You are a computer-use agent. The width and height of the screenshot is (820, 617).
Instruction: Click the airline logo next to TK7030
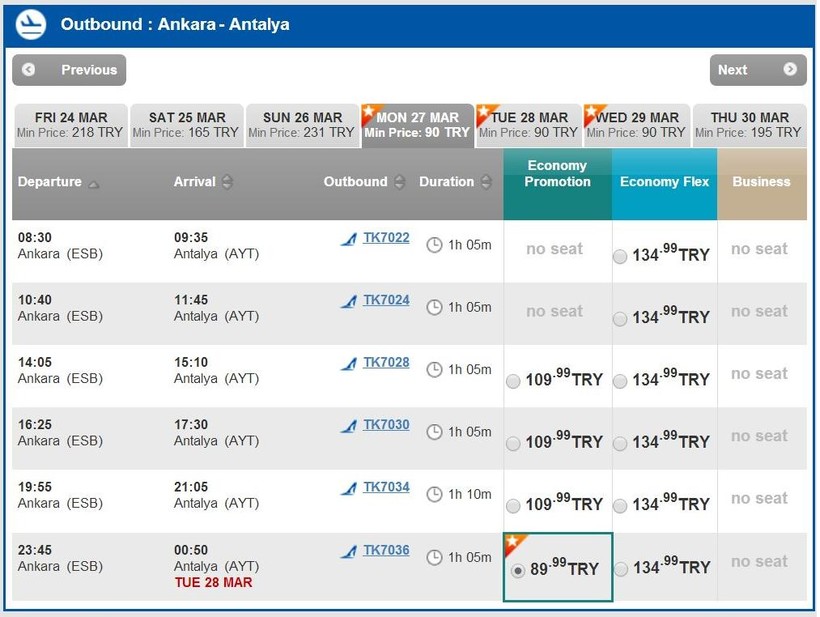click(348, 426)
